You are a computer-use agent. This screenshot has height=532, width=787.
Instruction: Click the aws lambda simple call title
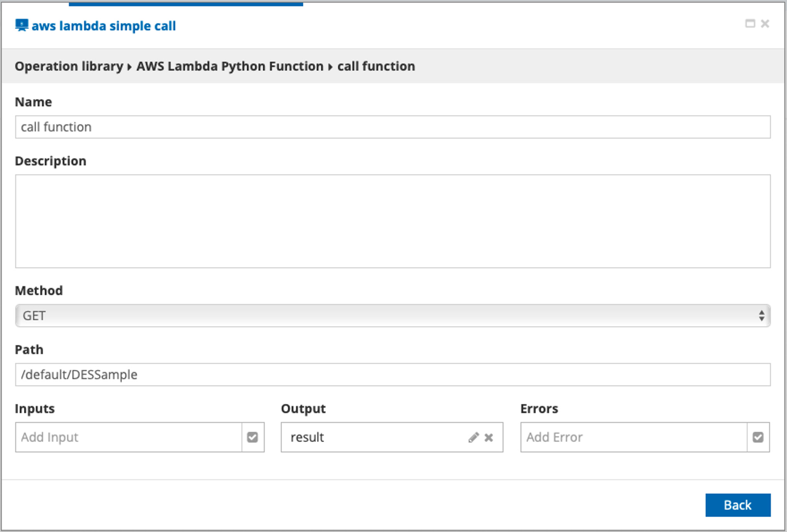click(x=104, y=26)
